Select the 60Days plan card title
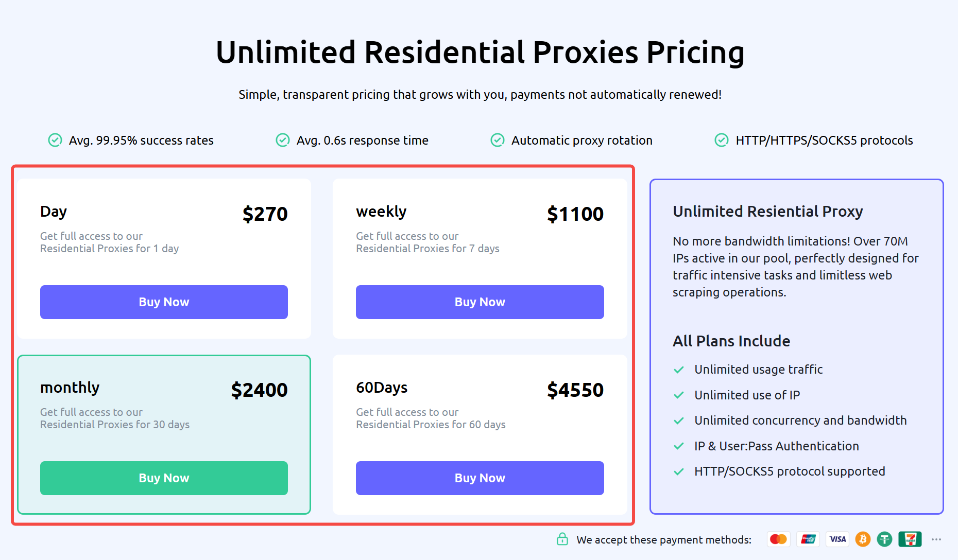Image resolution: width=958 pixels, height=560 pixels. pos(382,388)
